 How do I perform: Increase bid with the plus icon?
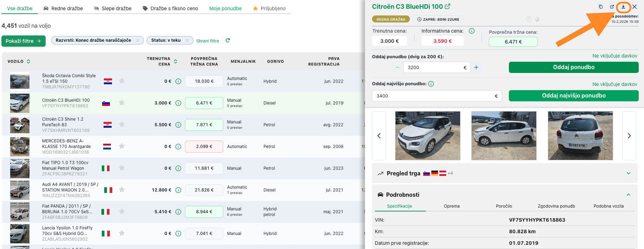pyautogui.click(x=476, y=67)
